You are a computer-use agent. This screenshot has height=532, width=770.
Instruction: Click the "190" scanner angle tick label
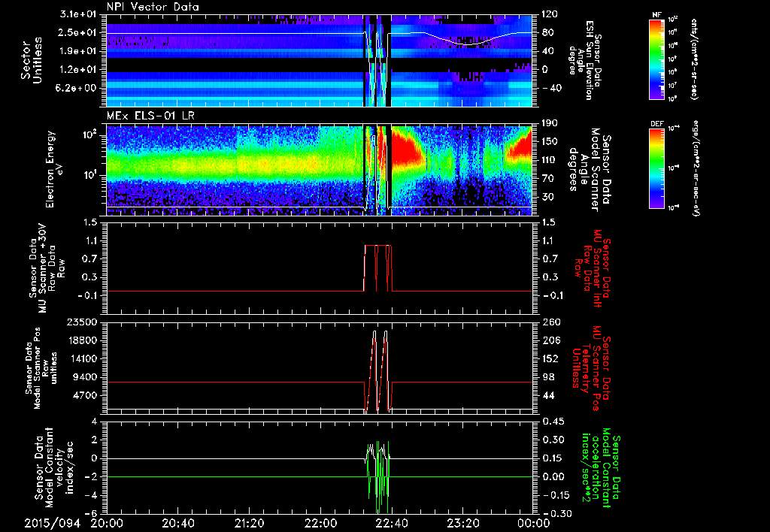pyautogui.click(x=550, y=123)
